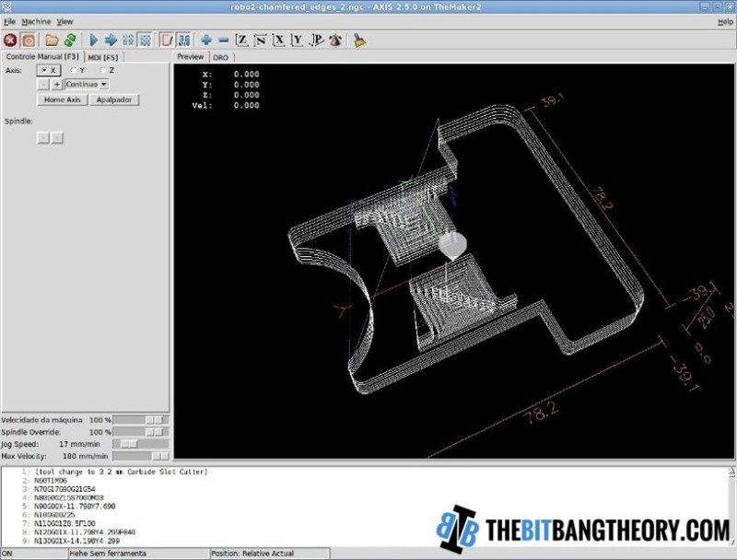Select perspective view P icon

coord(316,40)
